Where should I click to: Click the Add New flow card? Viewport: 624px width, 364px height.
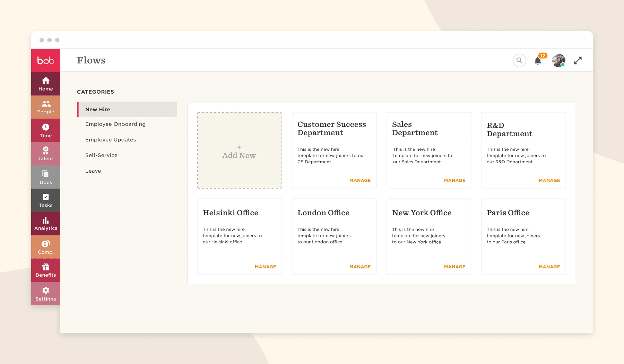tap(240, 150)
